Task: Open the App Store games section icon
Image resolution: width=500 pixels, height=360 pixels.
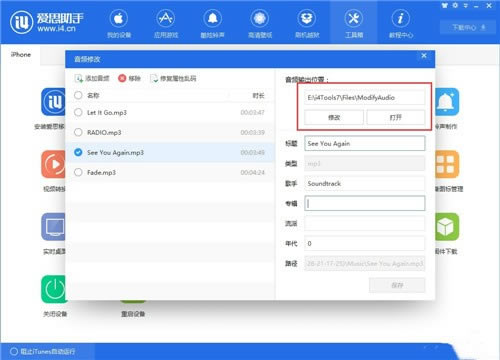Action: click(x=166, y=19)
